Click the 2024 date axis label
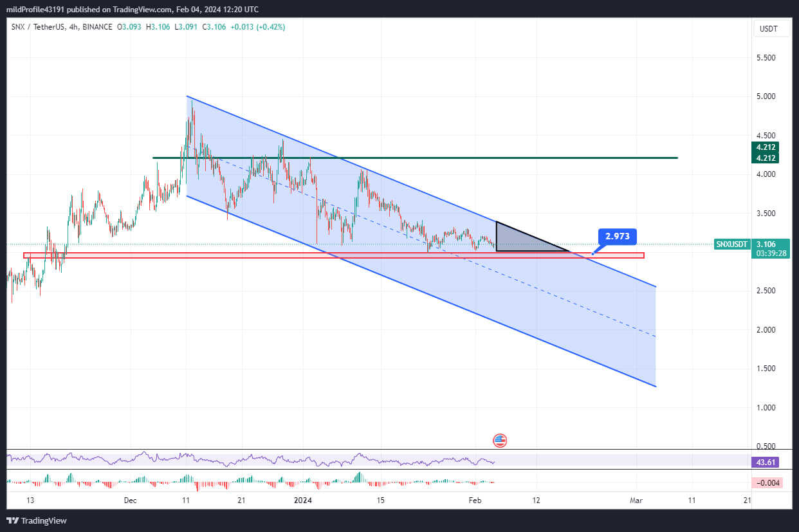Image resolution: width=799 pixels, height=532 pixels. pos(303,500)
